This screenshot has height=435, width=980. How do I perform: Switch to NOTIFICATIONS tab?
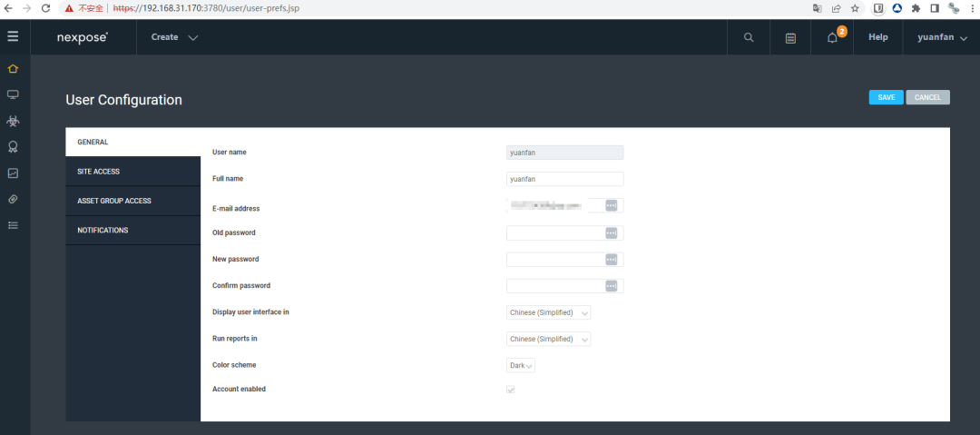[133, 231]
